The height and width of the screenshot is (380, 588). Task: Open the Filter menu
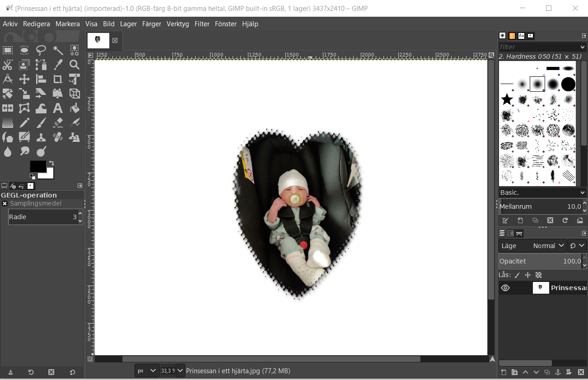202,24
